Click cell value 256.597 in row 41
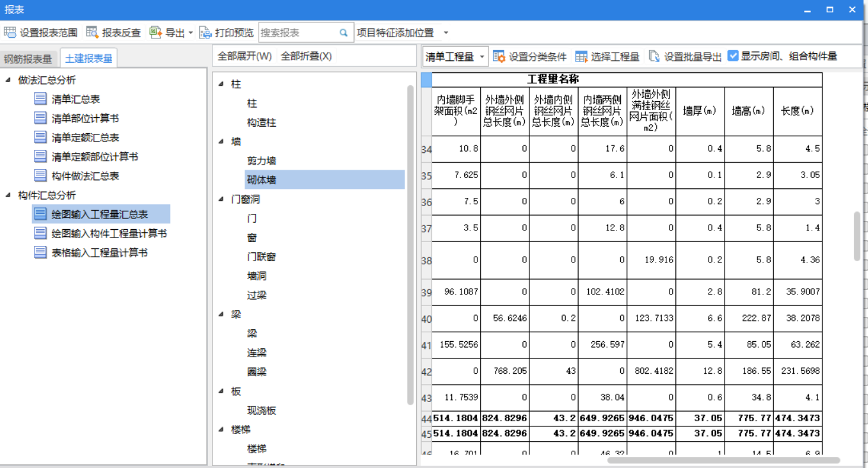Viewport: 868px width, 468px height. click(x=602, y=344)
